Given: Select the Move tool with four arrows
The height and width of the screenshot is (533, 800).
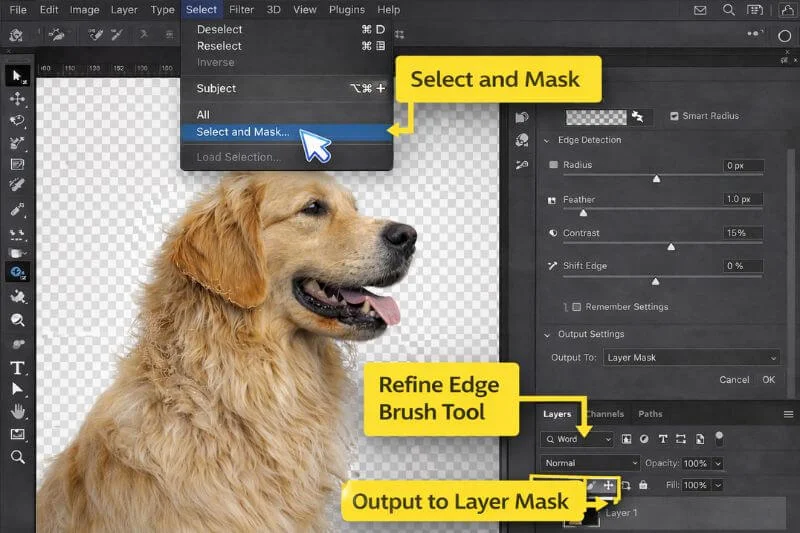Looking at the screenshot, I should pyautogui.click(x=17, y=98).
